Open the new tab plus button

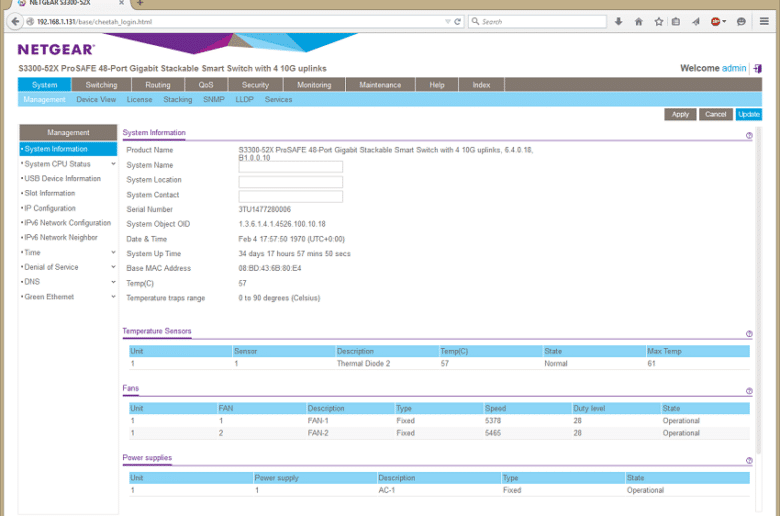click(x=140, y=3)
